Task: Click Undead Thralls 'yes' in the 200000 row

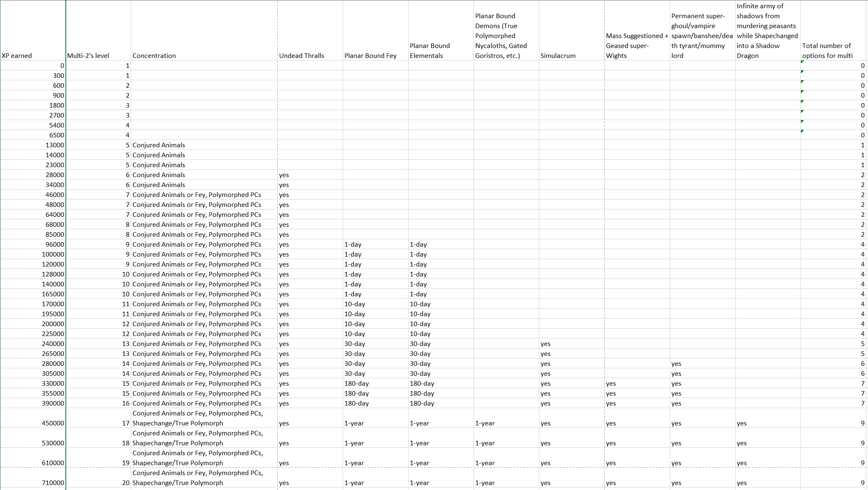Action: [310, 324]
